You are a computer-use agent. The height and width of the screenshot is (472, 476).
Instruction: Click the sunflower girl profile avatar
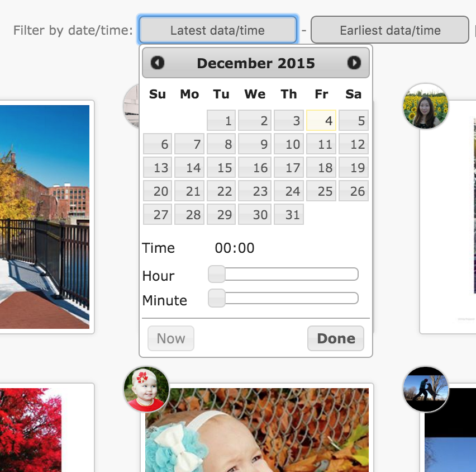(426, 106)
